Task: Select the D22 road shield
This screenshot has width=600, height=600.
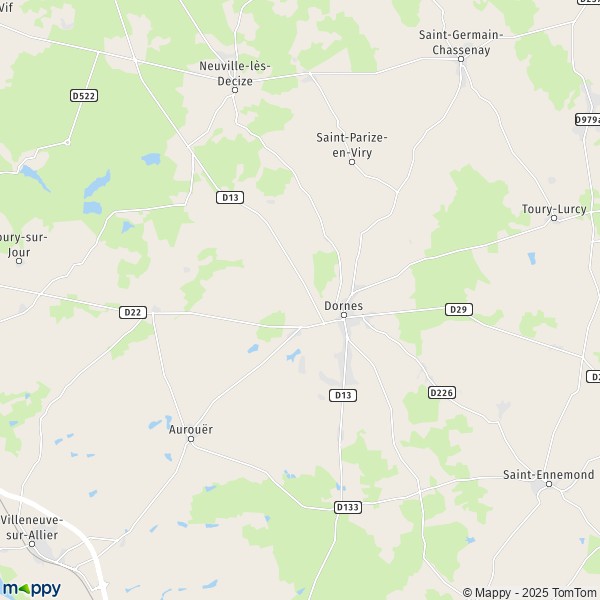Action: coord(133,312)
